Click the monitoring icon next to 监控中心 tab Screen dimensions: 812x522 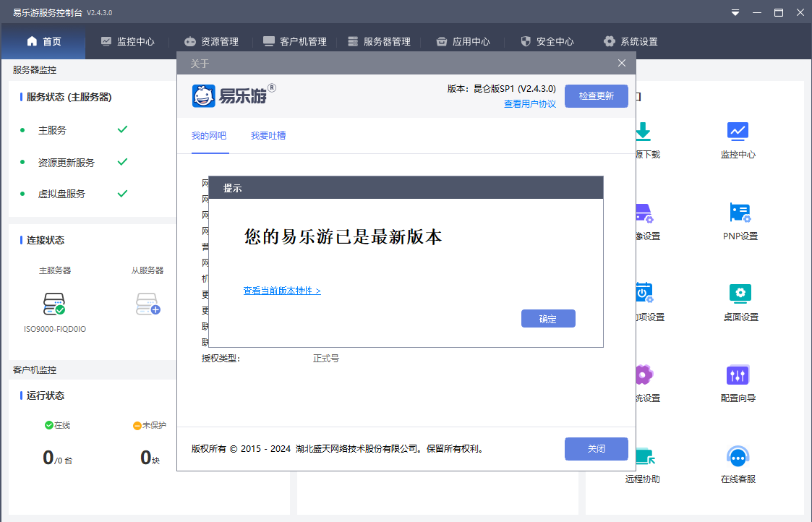coord(106,41)
